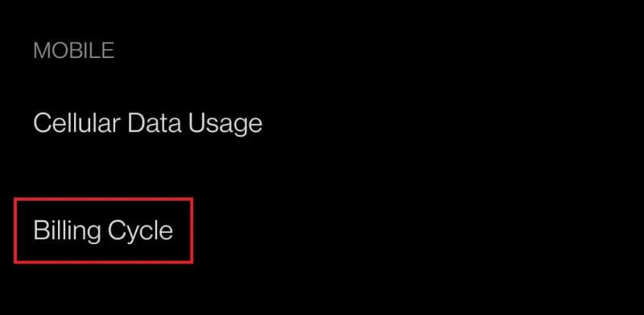Tap the last item under MOBILE
This screenshot has width=644, height=315.
(103, 230)
